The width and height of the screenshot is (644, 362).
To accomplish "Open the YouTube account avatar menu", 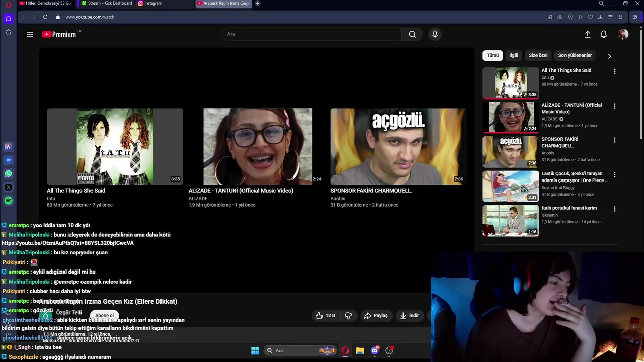I will [623, 34].
